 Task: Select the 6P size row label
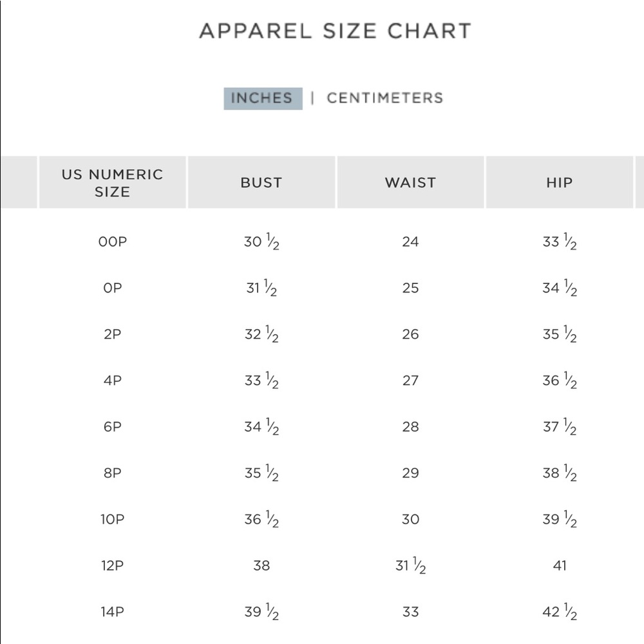click(x=113, y=427)
